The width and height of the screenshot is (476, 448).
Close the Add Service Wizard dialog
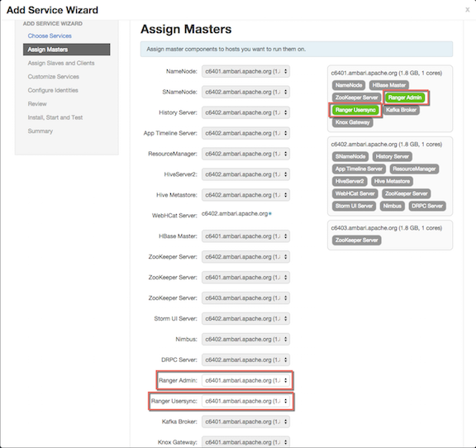click(x=468, y=10)
